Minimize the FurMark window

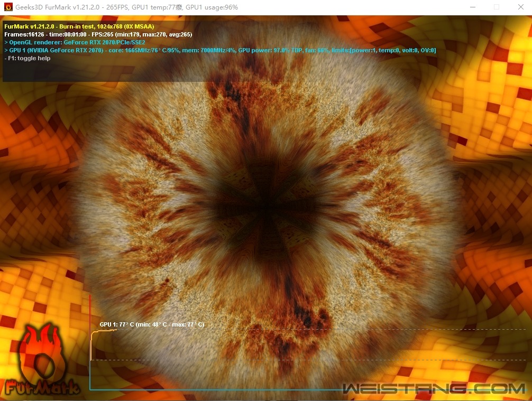click(473, 7)
